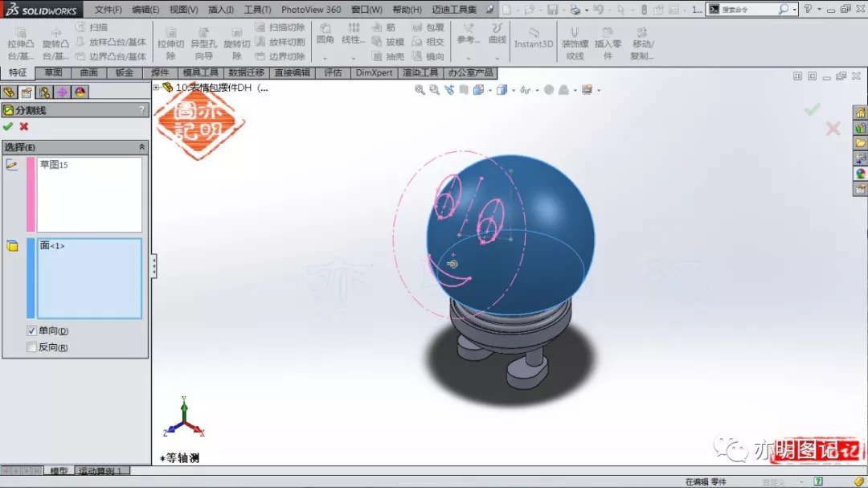Image resolution: width=868 pixels, height=488 pixels.
Task: Open the Display Style dropdown arrow
Action: point(514,90)
